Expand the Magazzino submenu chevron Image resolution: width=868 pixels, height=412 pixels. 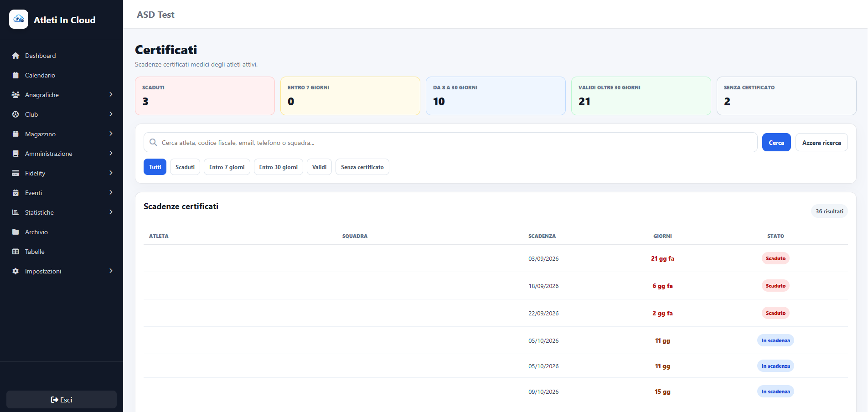point(111,134)
